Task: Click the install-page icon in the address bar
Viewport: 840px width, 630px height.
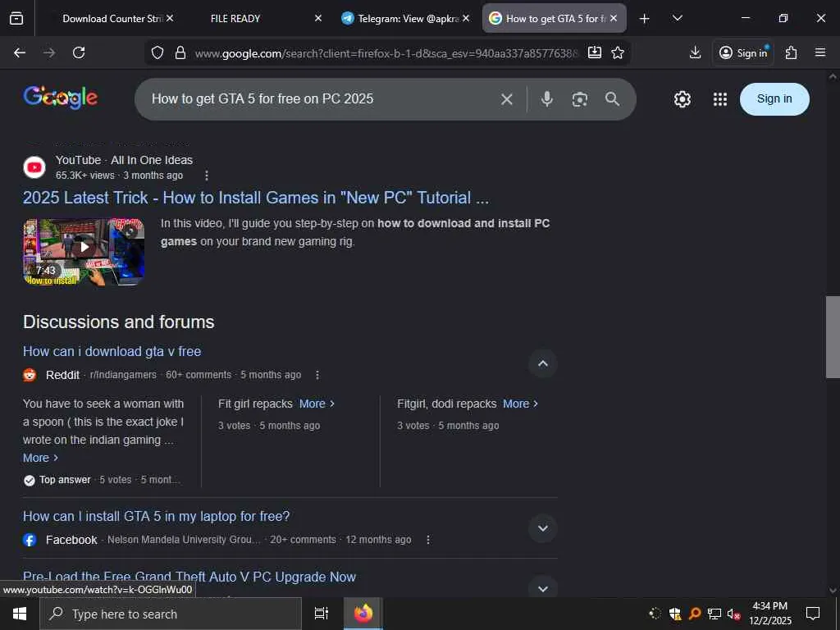Action: pos(594,52)
